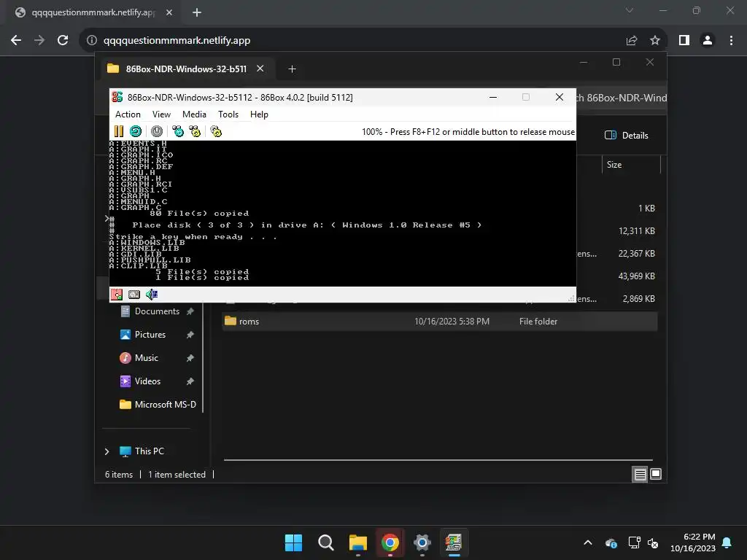Open the 86Box settings toolbar icon

click(216, 131)
